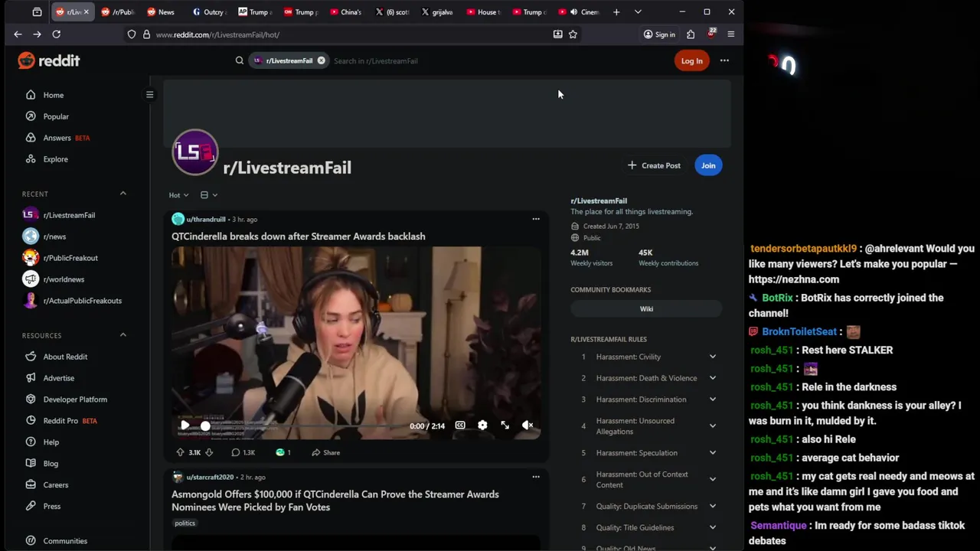Open the browser extensions puzzle icon
980x551 pixels.
pos(691,34)
